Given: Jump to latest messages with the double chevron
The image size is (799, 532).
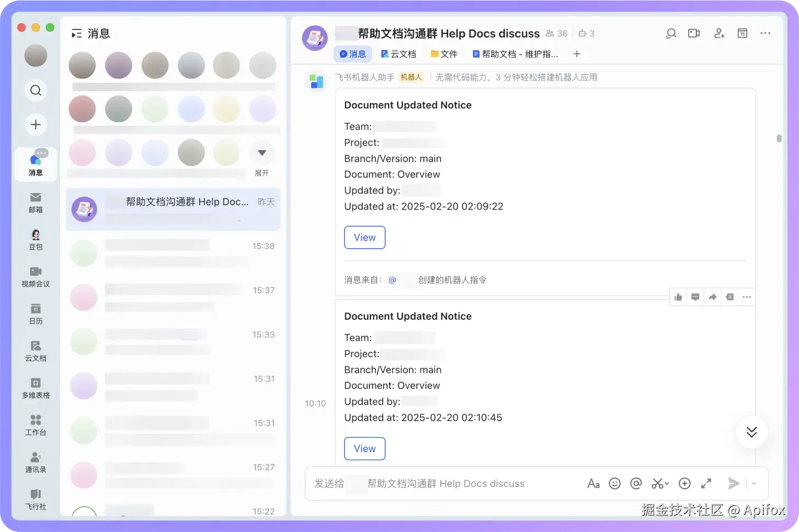Looking at the screenshot, I should click(x=751, y=432).
